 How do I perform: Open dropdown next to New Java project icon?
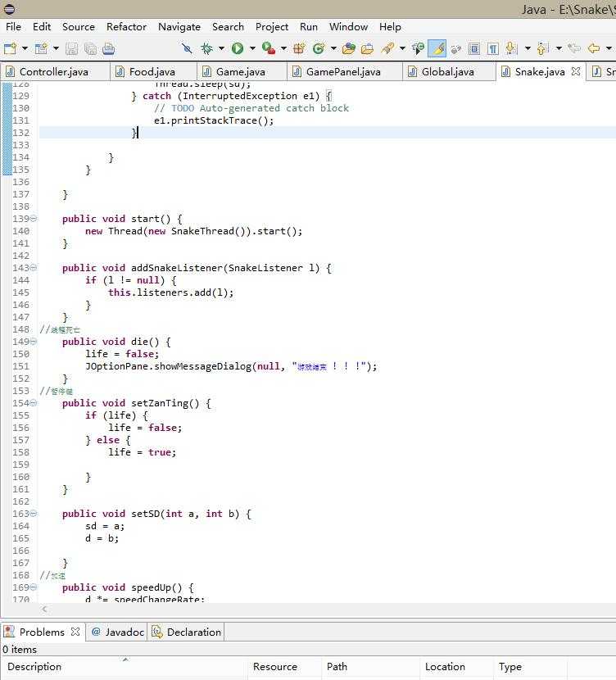pyautogui.click(x=56, y=48)
